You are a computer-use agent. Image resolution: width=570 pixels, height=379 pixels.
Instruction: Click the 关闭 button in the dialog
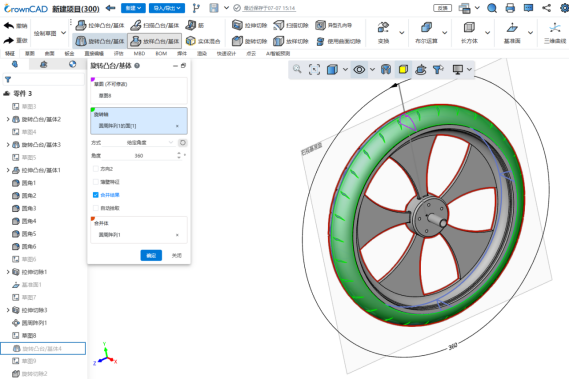point(177,255)
